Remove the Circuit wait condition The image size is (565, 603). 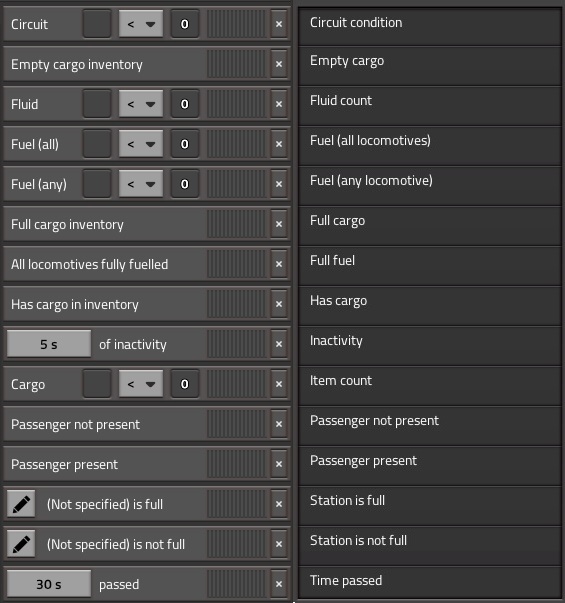pos(279,24)
